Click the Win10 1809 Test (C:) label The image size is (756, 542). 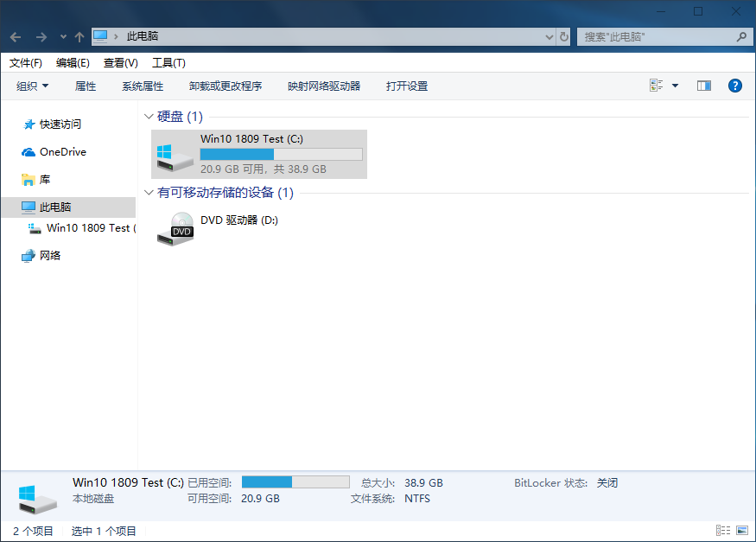click(251, 139)
